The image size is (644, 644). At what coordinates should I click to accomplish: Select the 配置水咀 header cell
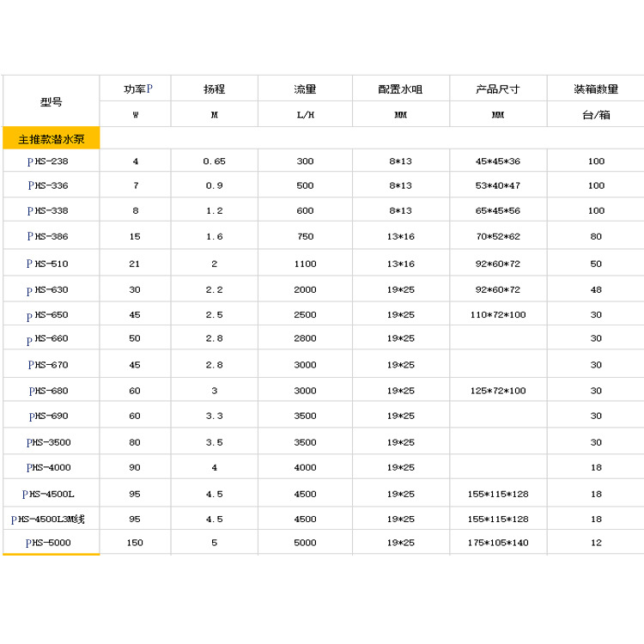(400, 88)
